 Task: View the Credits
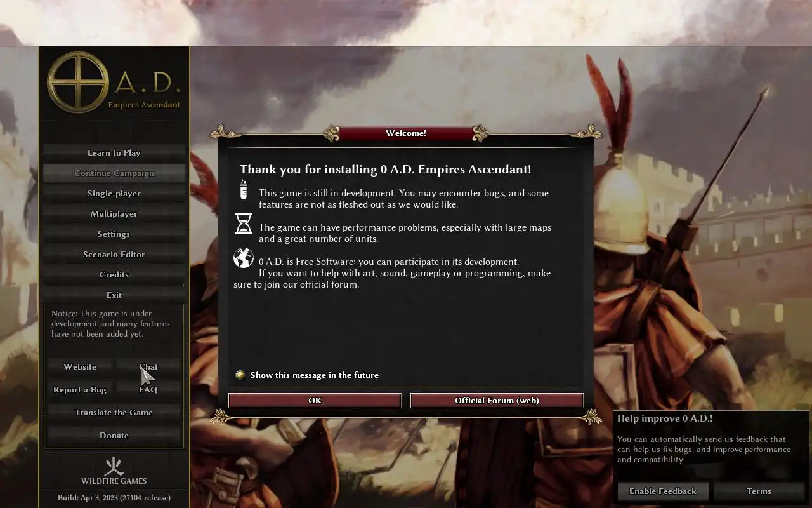coord(114,274)
